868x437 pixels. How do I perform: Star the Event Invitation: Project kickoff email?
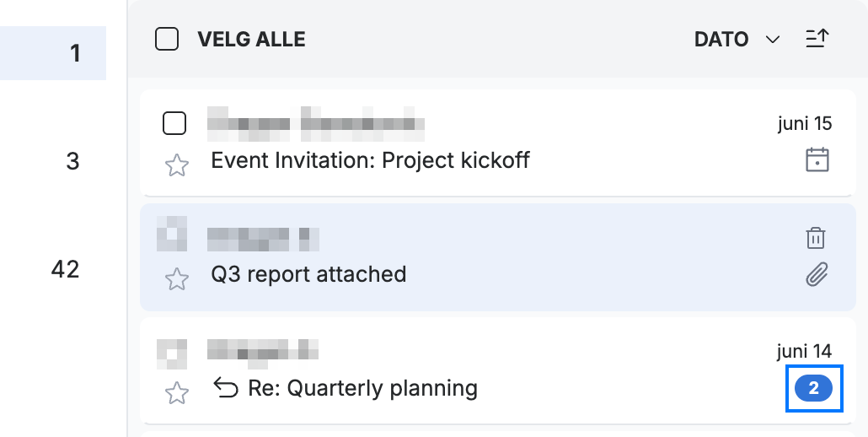177,165
